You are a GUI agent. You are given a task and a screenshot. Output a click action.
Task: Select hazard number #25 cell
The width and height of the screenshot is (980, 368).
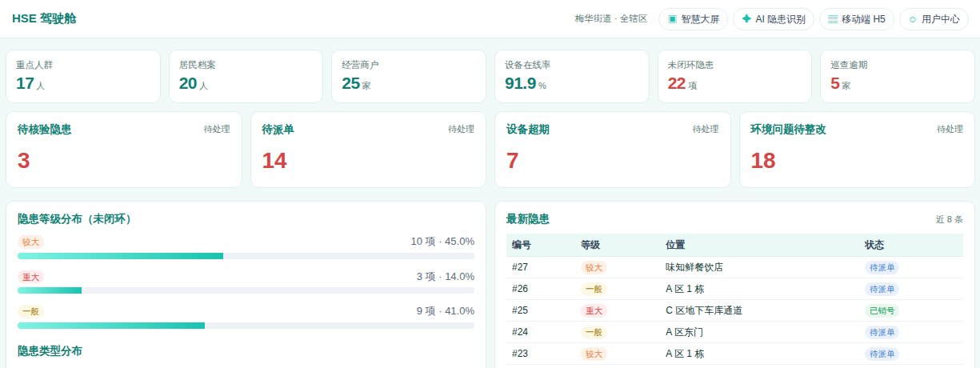coord(520,310)
